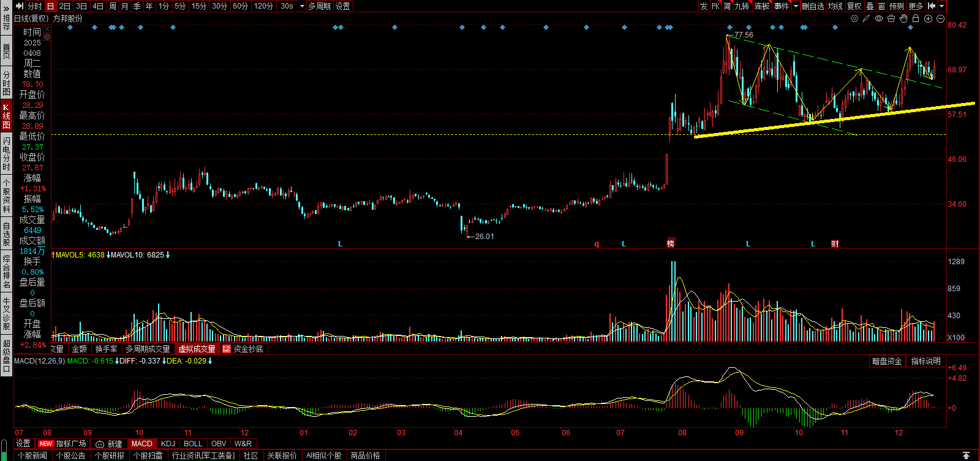Select the 日 daily period tab
980x461 pixels.
pos(50,6)
